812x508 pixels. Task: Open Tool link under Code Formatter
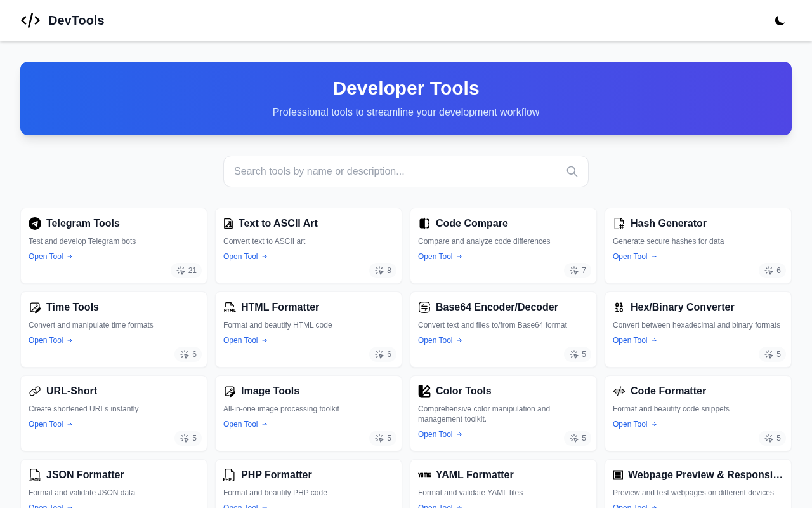[635, 424]
